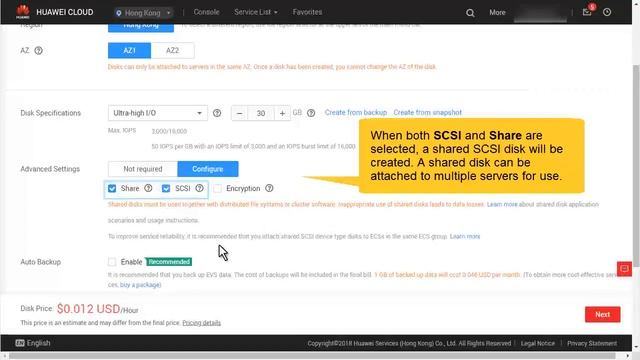The image size is (640, 360).
Task: Open the Ultra-high I/O disk type dropdown
Action: [x=158, y=113]
